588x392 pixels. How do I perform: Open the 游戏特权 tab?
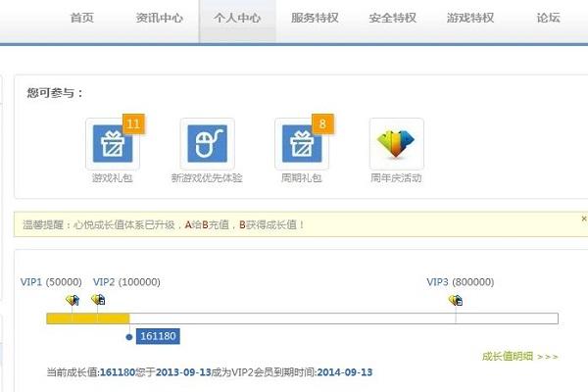coord(470,18)
